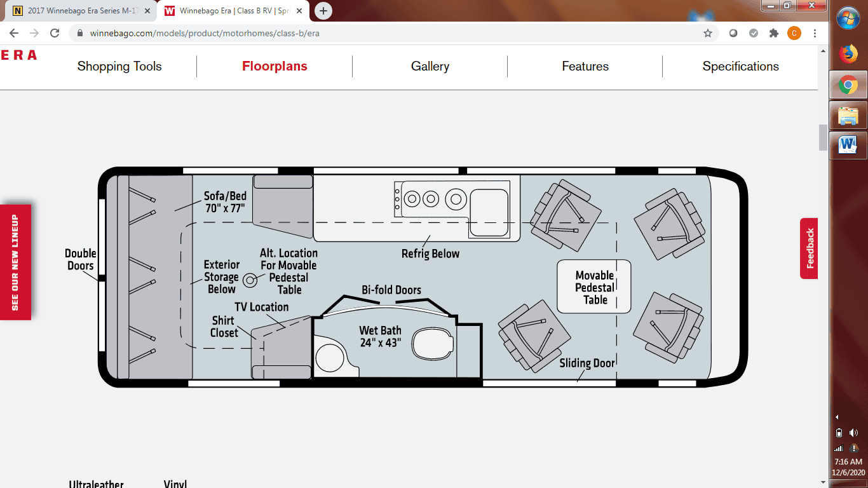Bookmark this page with the star icon
The image size is (868, 488).
(708, 33)
